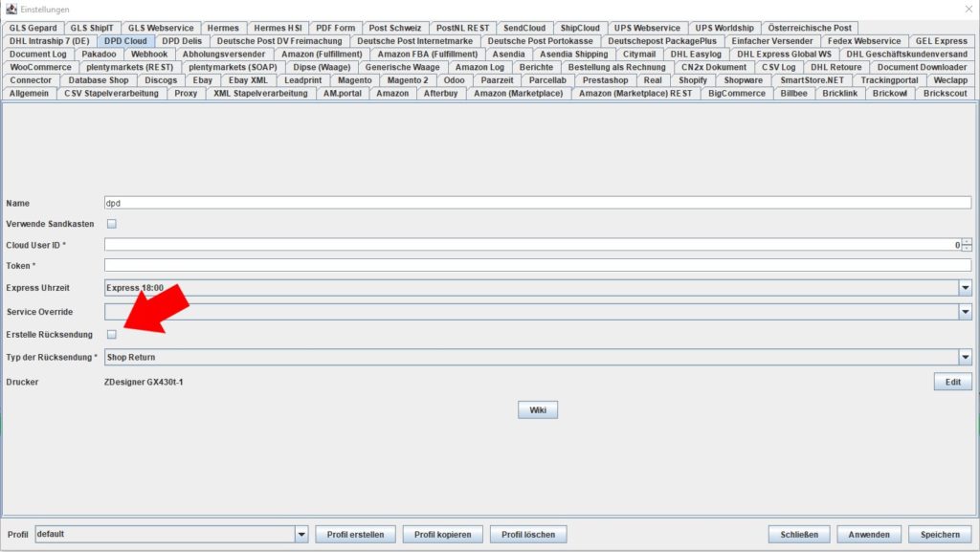This screenshot has width=980, height=552.
Task: Select the Database Shop tab
Action: pyautogui.click(x=99, y=80)
